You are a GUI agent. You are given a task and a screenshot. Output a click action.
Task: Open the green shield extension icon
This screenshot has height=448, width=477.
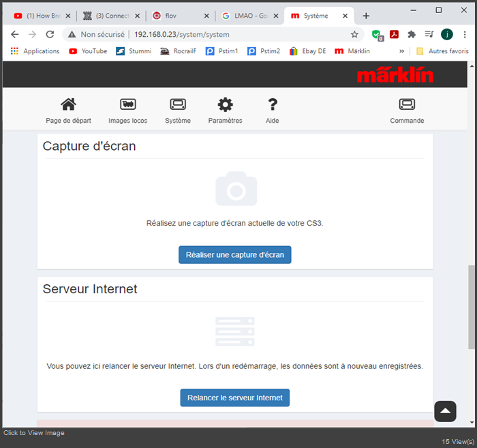378,35
